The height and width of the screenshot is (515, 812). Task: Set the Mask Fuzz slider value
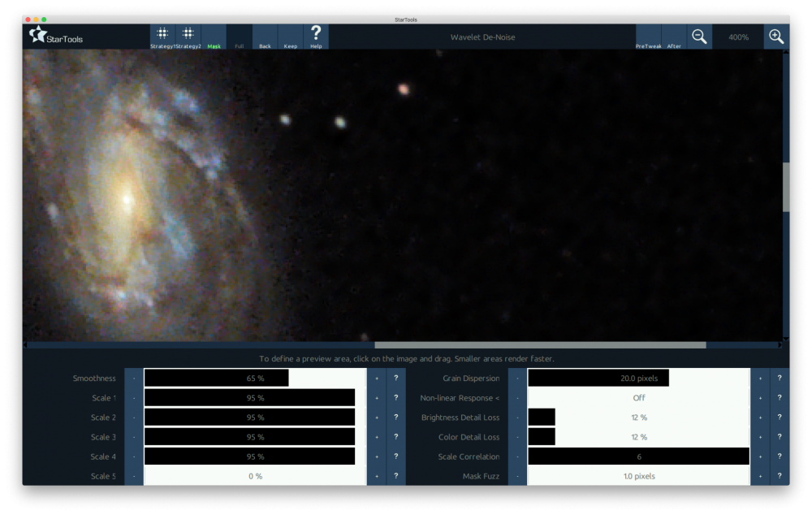point(638,476)
